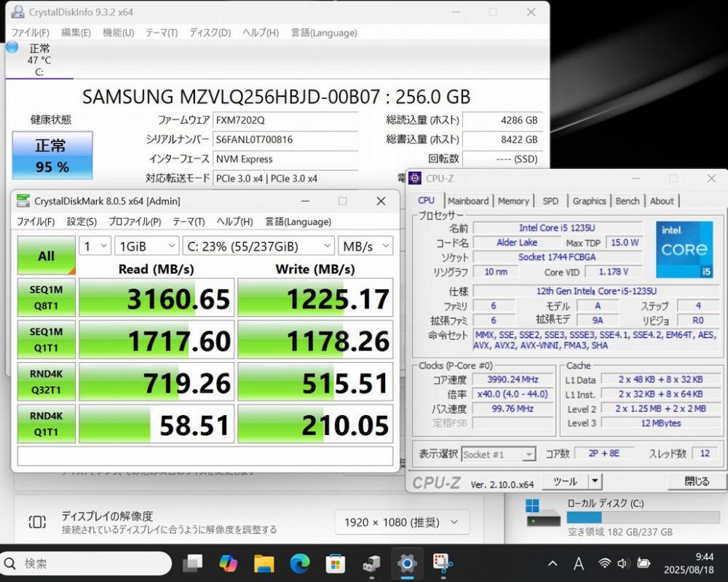Click the processor name Intel Core i5 1235U
This screenshot has height=582, width=728.
[557, 228]
